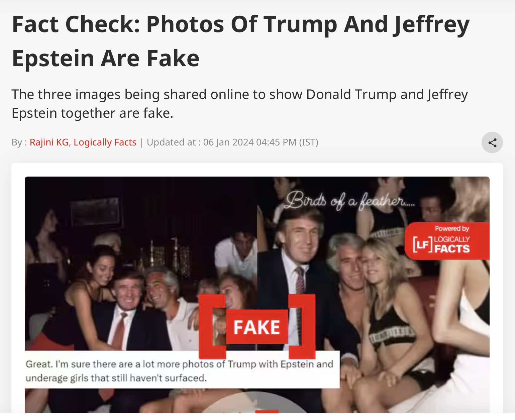Click the 'Birds of a feather' script text

coord(350,201)
